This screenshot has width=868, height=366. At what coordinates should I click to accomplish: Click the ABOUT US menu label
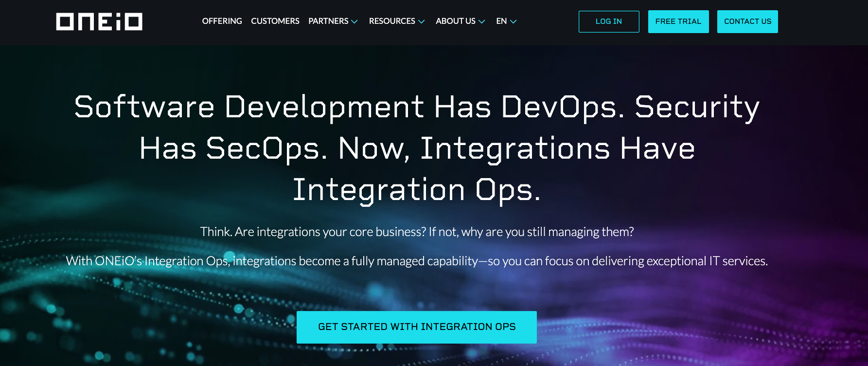point(455,21)
